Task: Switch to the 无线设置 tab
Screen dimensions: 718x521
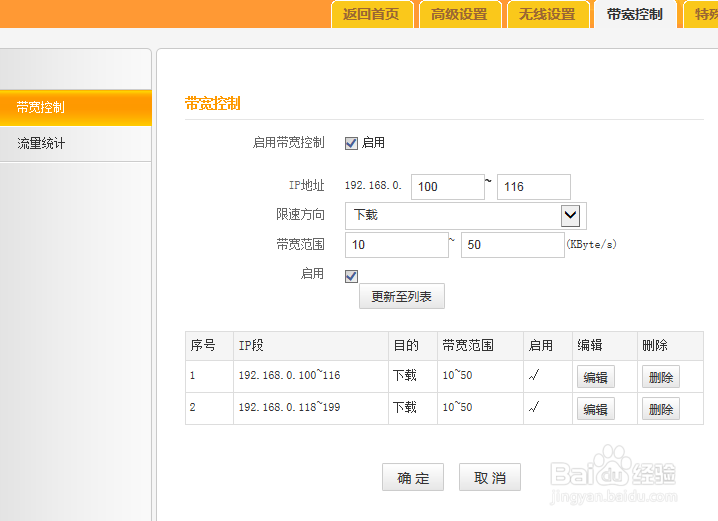Action: pos(548,15)
